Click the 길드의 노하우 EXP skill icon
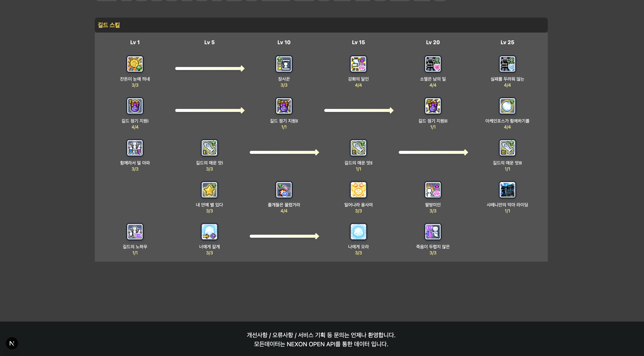Image resolution: width=644 pixels, height=356 pixels. [x=135, y=232]
